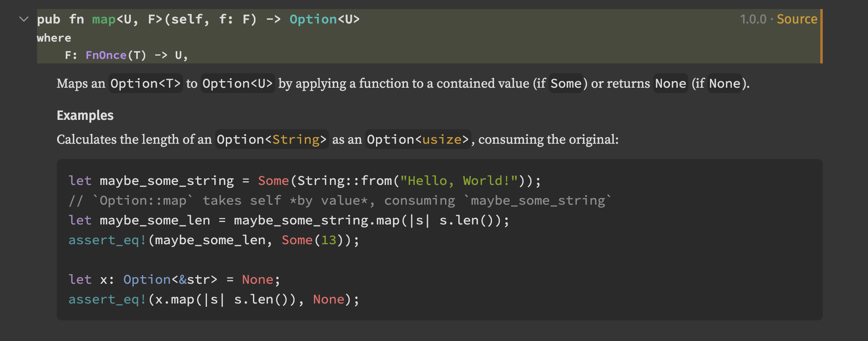Click the Some inline code in description
Image resolution: width=868 pixels, height=341 pixels.
click(566, 84)
